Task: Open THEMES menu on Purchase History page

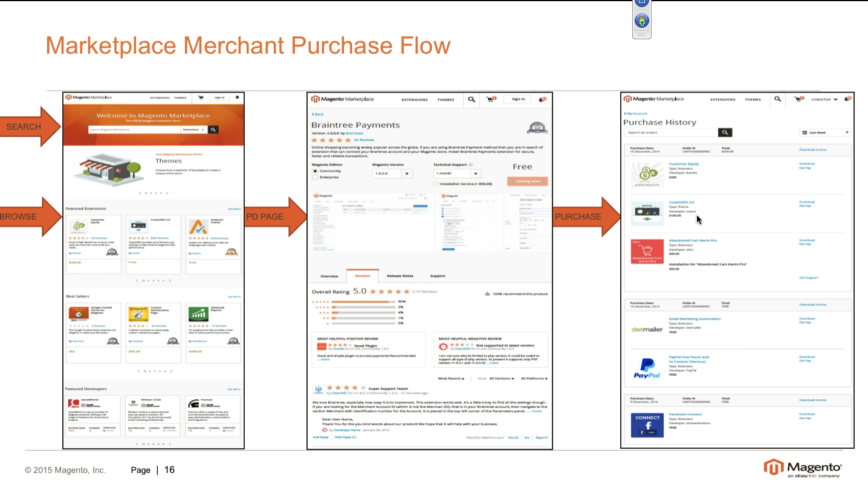Action: (753, 99)
